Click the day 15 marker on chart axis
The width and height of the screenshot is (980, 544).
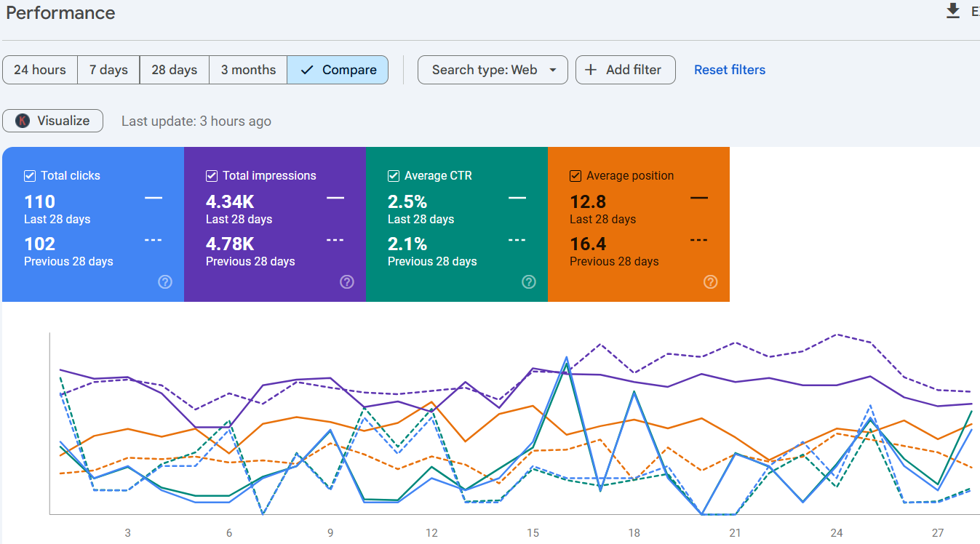(x=533, y=533)
